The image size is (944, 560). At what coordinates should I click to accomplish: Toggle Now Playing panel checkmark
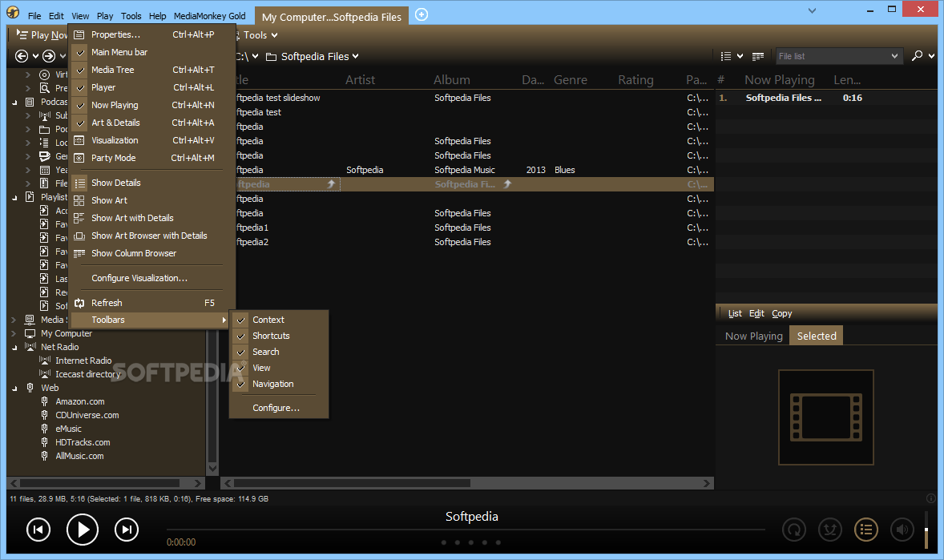tap(80, 105)
